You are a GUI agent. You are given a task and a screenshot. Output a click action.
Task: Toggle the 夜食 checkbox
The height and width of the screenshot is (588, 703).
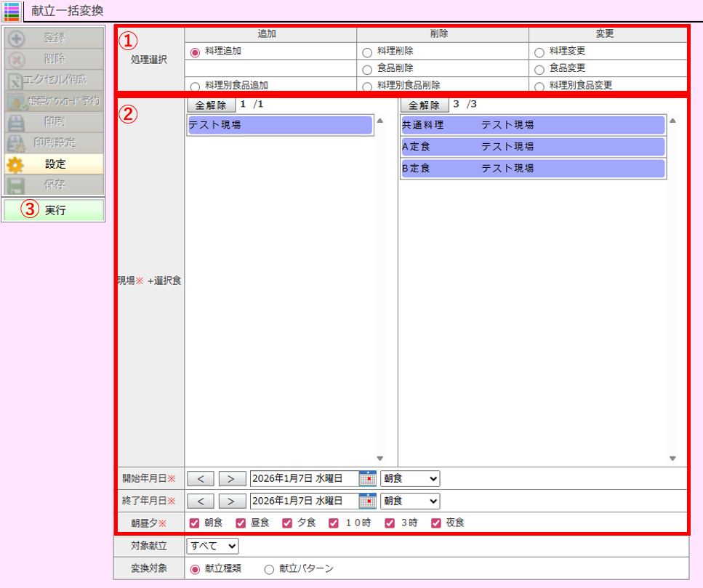436,523
